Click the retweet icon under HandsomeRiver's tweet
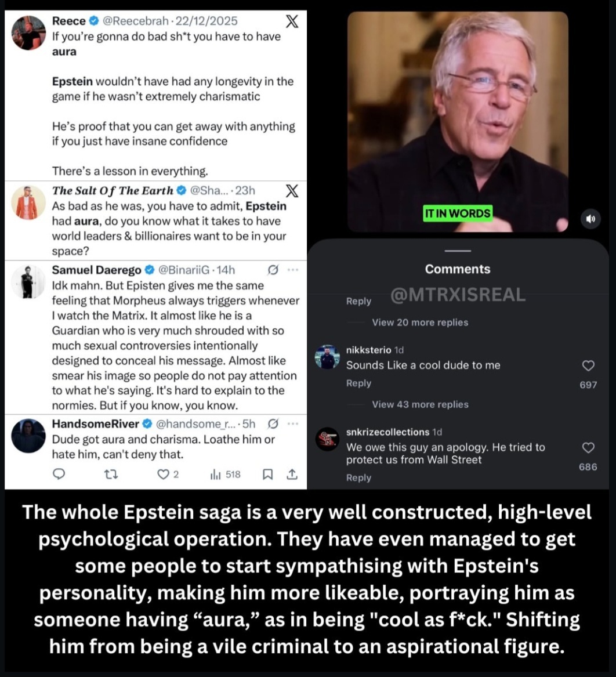 tap(111, 475)
